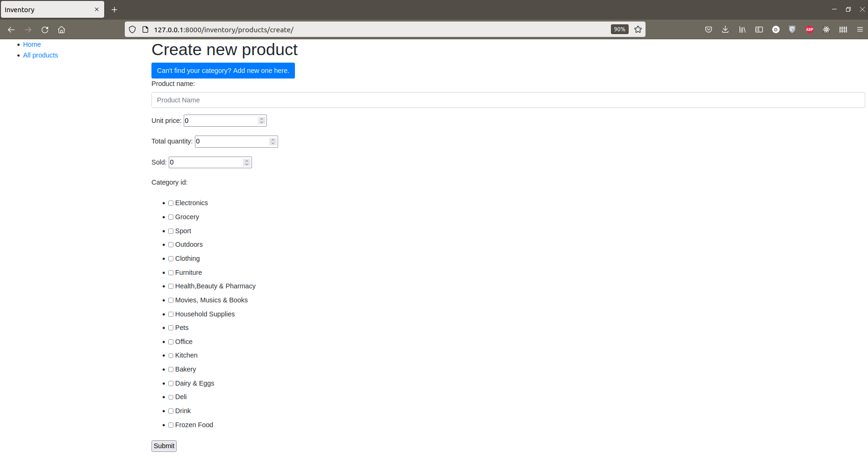The width and height of the screenshot is (868, 458).
Task: Check the Bakery category checkbox
Action: 171,370
